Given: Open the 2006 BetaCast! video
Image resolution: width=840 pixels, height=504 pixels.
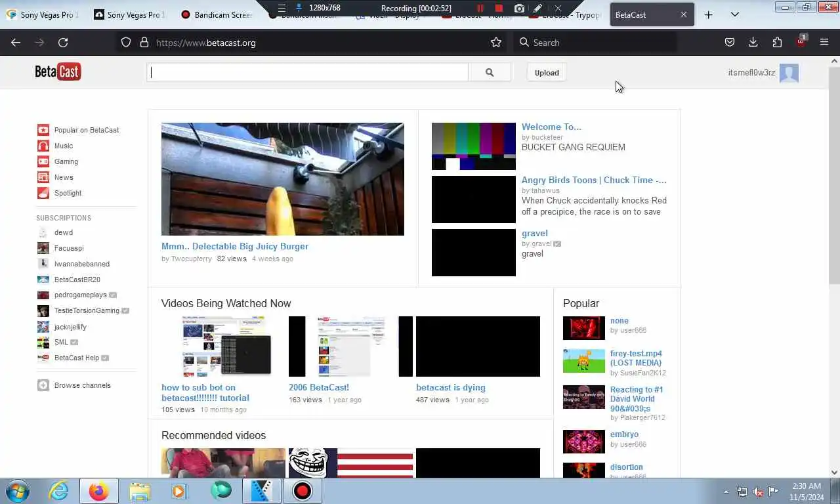Looking at the screenshot, I should pyautogui.click(x=319, y=387).
